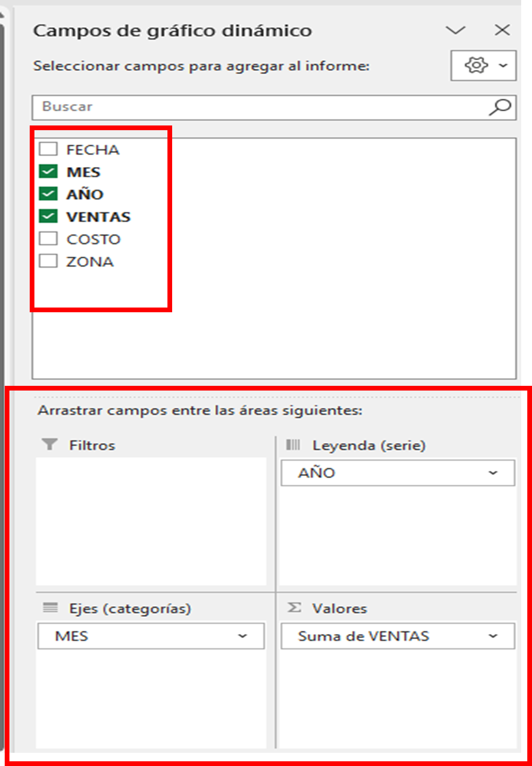The width and height of the screenshot is (532, 766).
Task: Click into the Buscar search field
Action: (x=259, y=107)
